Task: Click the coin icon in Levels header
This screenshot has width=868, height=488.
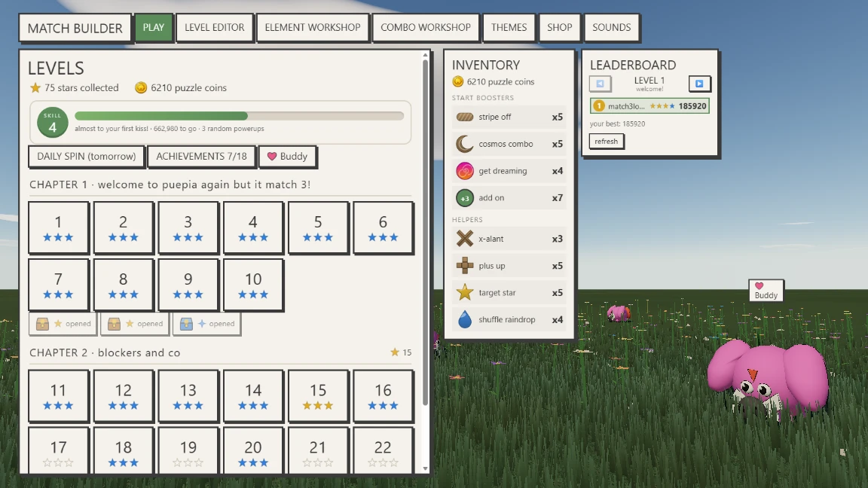Action: pyautogui.click(x=141, y=87)
